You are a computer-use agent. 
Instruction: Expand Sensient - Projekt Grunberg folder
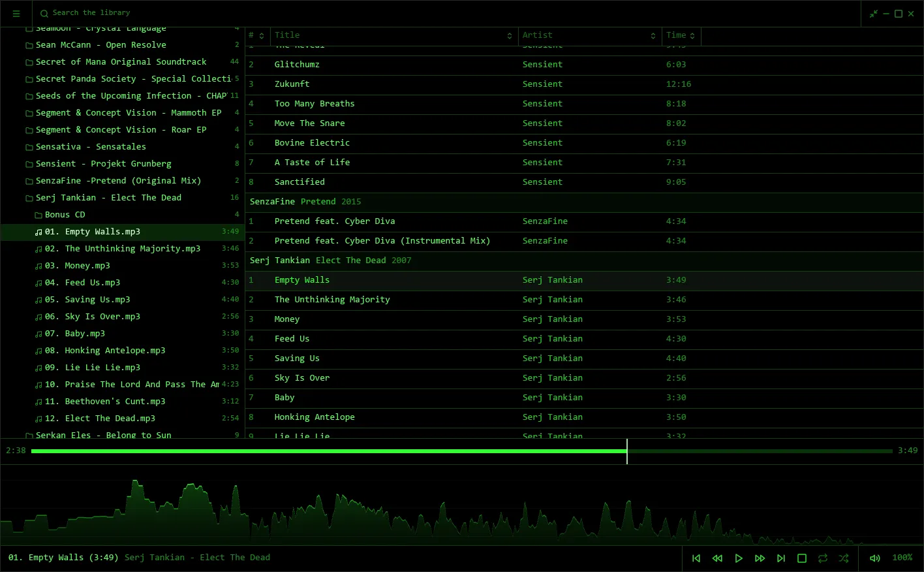point(123,164)
